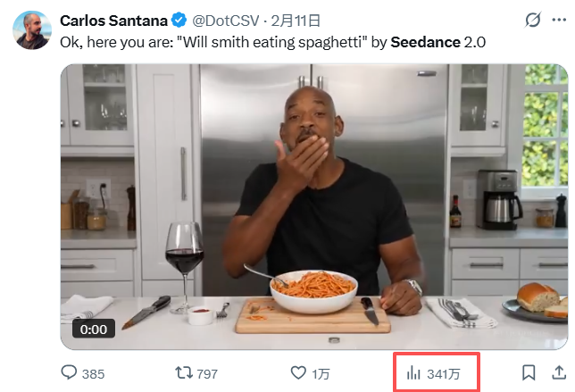Bookmark this post
The height and width of the screenshot is (392, 575).
[529, 373]
